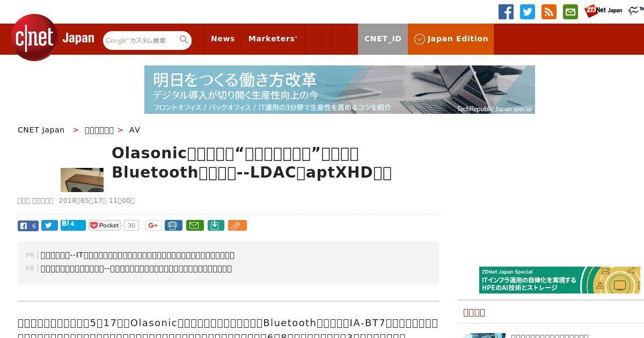Download article via teal save icon
644x338 pixels.
point(216,226)
